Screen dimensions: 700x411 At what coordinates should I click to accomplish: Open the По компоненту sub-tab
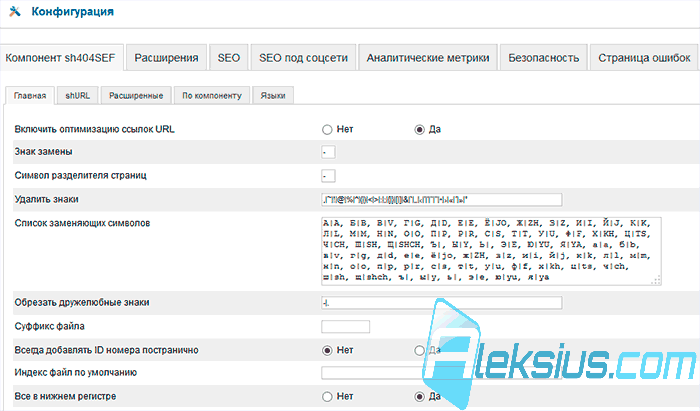pos(212,95)
